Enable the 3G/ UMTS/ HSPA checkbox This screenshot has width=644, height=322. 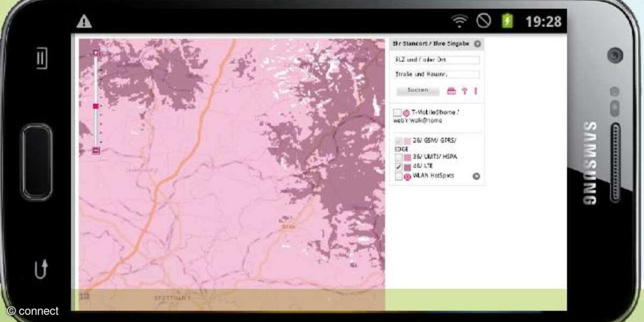399,158
